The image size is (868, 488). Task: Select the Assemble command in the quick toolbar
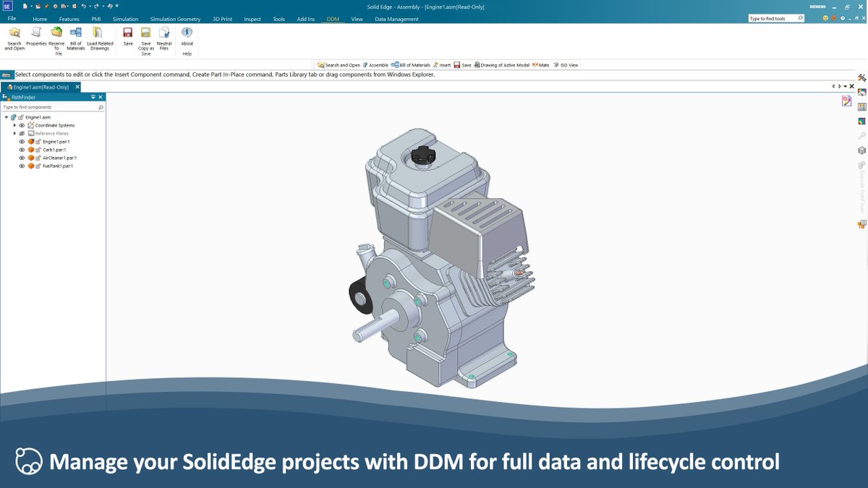[x=374, y=64]
